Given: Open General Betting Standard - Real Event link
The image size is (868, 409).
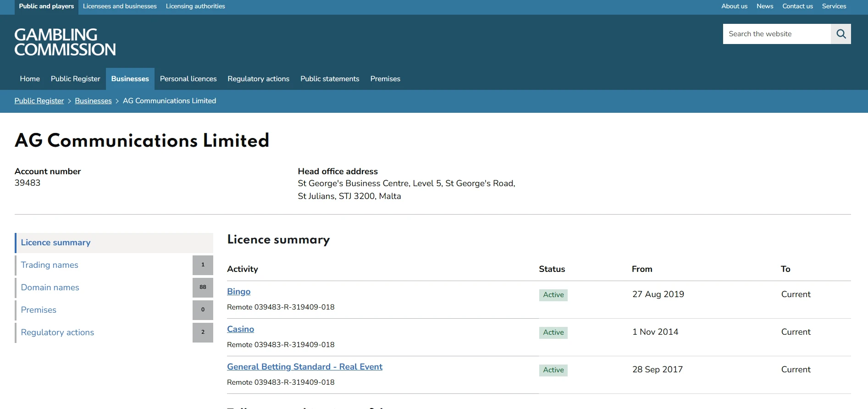Looking at the screenshot, I should click(x=304, y=367).
